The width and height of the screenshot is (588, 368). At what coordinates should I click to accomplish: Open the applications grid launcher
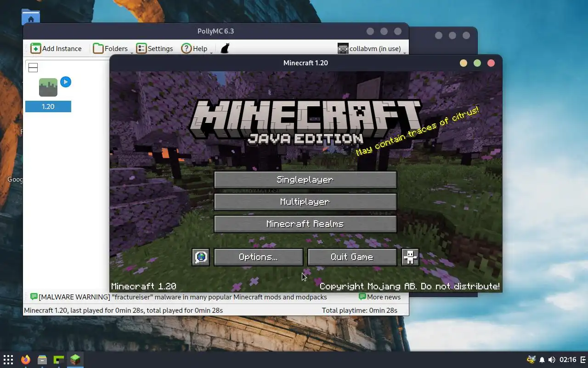(x=8, y=360)
